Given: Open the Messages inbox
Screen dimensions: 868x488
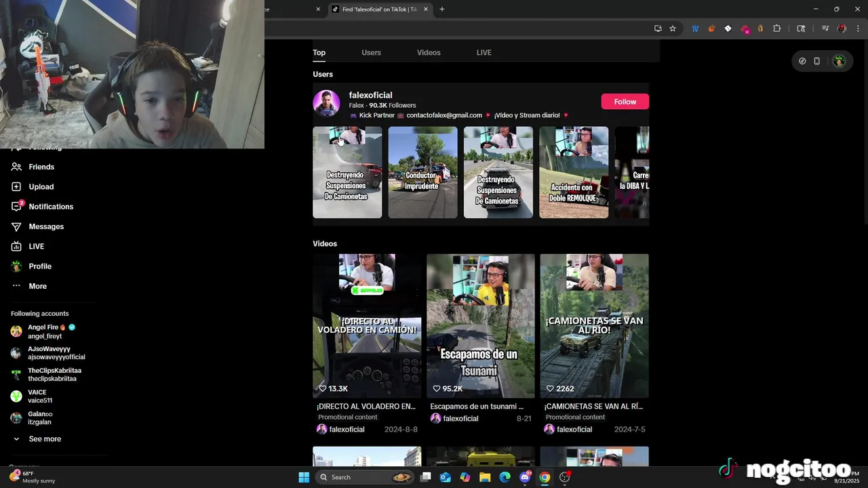Looking at the screenshot, I should click(37, 226).
